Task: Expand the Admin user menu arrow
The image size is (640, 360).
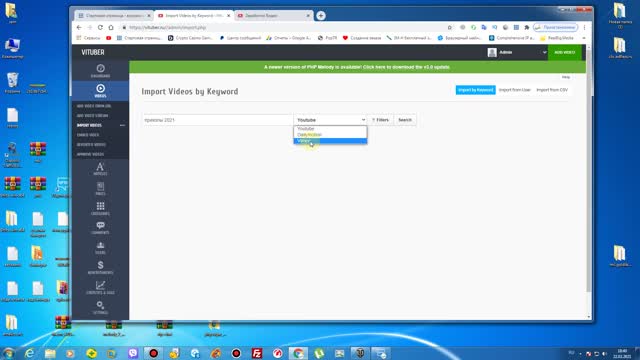Action: [x=544, y=52]
